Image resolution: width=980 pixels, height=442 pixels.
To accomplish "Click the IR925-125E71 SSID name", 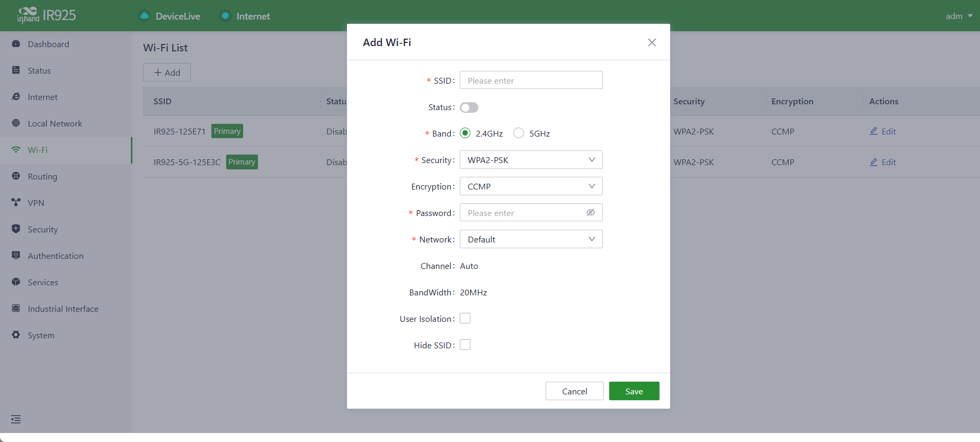I will coord(180,132).
